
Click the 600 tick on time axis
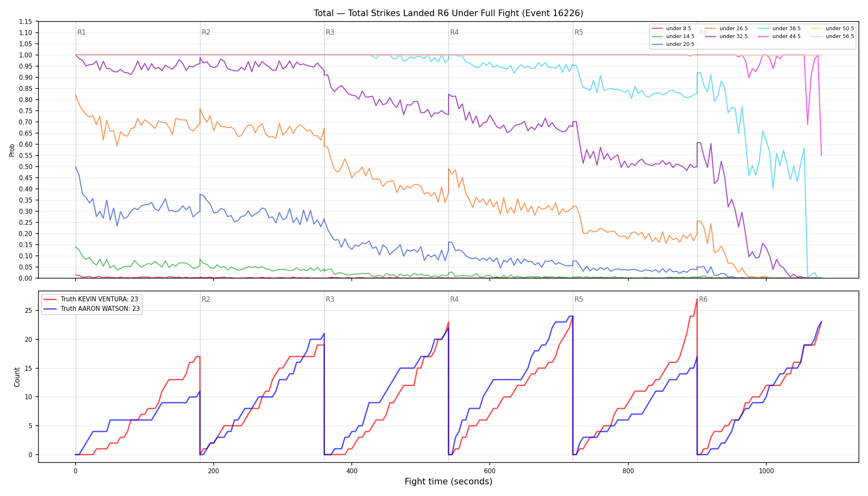[490, 471]
